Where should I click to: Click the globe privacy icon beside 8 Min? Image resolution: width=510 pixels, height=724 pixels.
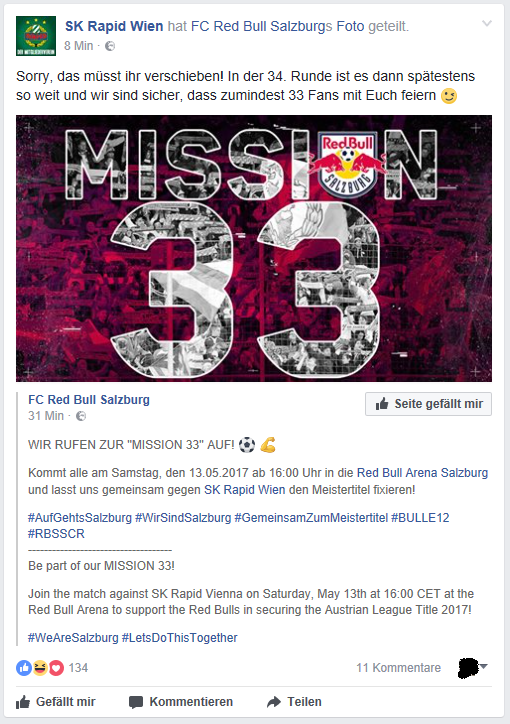[x=110, y=46]
